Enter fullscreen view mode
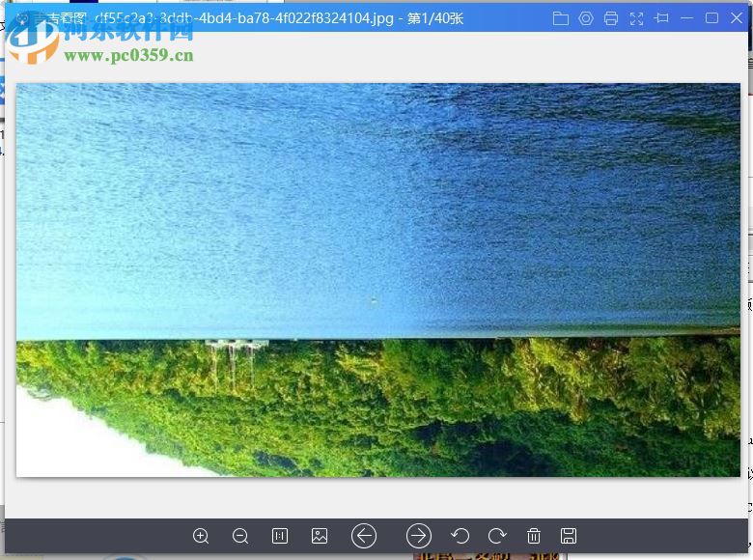This screenshot has width=753, height=560. point(636,18)
